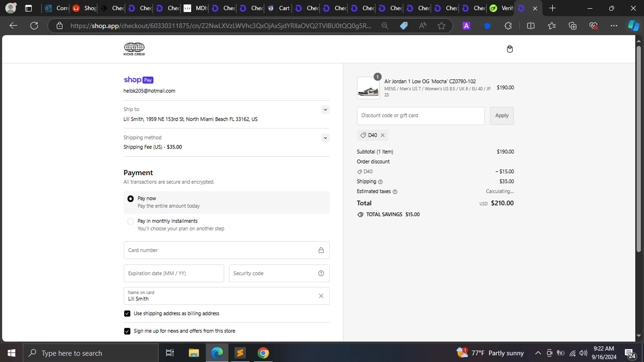Clear the Name on card field

321,296
